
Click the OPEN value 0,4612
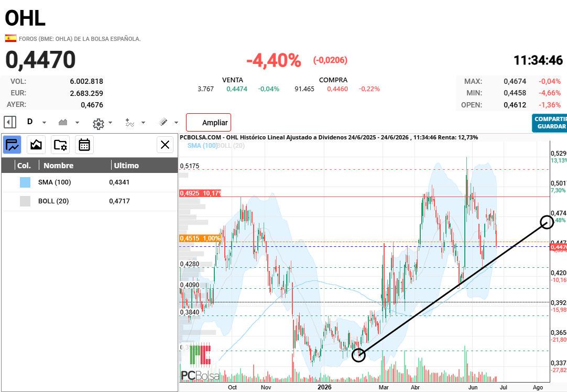point(515,105)
